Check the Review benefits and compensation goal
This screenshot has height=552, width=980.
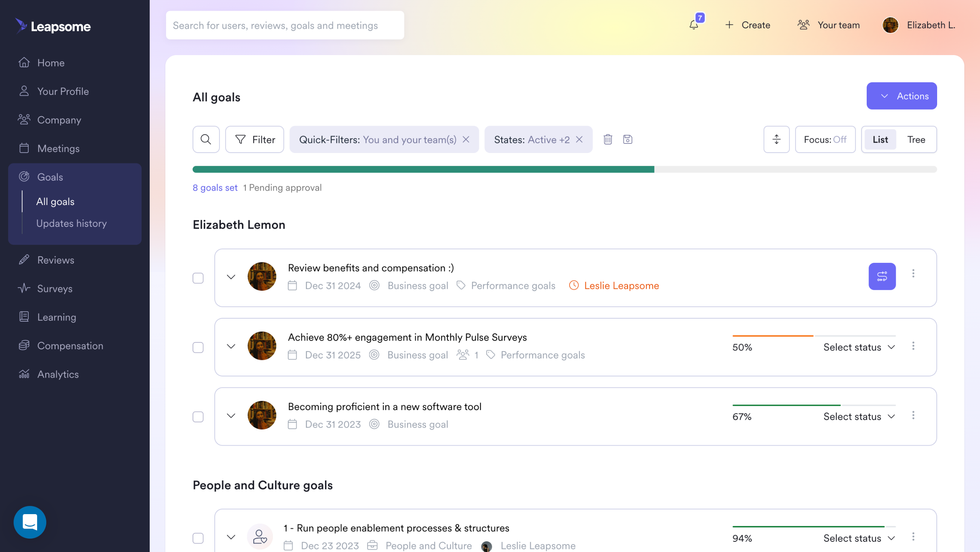(x=198, y=278)
